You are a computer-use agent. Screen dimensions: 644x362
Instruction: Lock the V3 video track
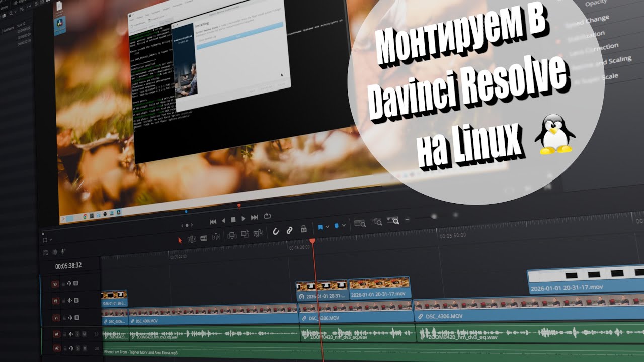tap(63, 284)
